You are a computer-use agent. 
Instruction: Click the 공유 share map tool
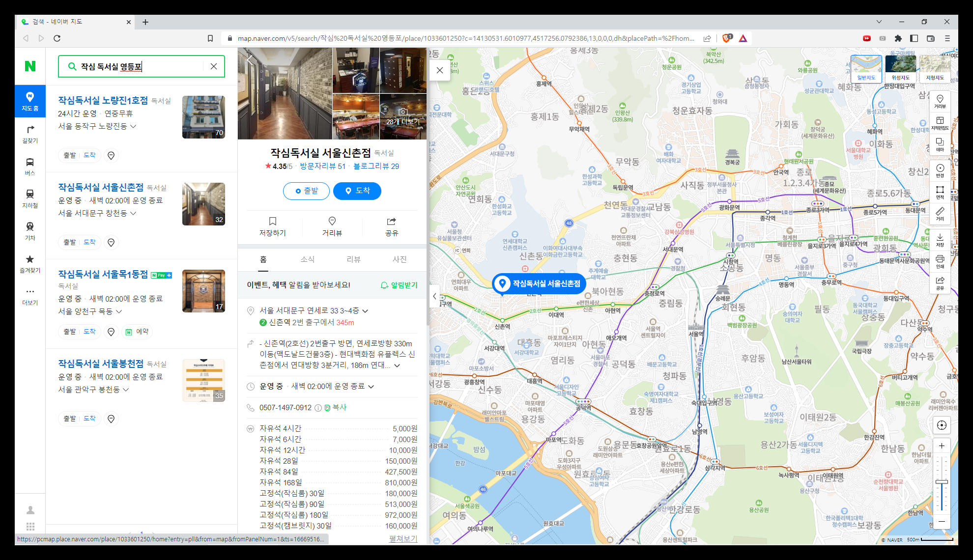(940, 283)
